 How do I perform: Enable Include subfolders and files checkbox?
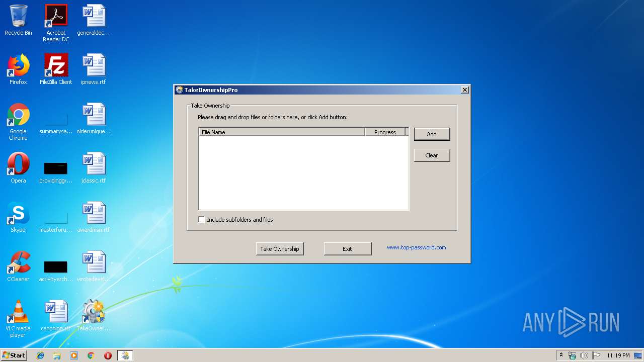click(x=202, y=220)
